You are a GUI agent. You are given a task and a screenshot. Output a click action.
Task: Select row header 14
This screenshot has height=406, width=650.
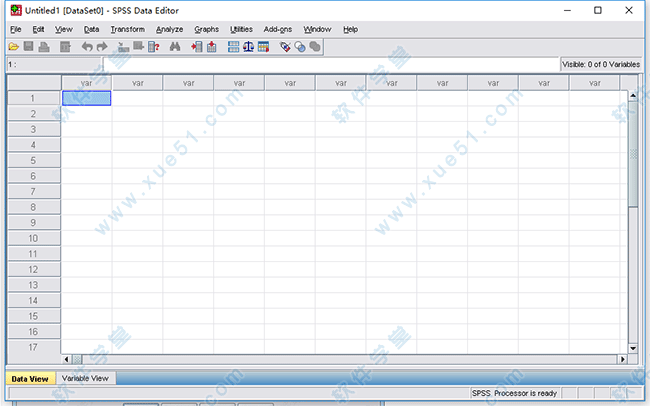[34, 300]
